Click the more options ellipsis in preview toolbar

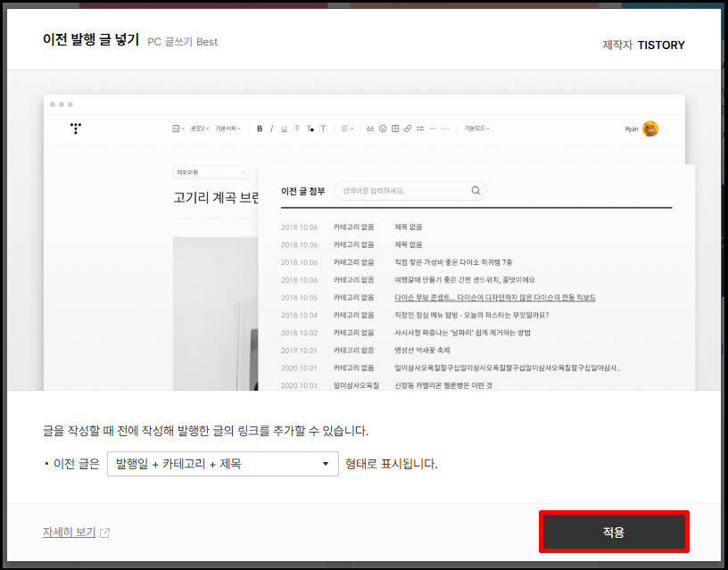coord(445,128)
